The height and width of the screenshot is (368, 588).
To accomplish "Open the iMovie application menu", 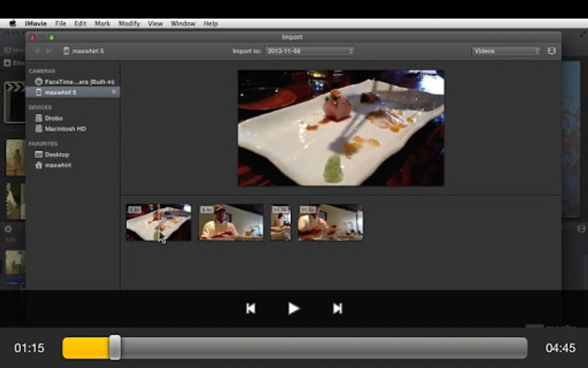I will [36, 23].
